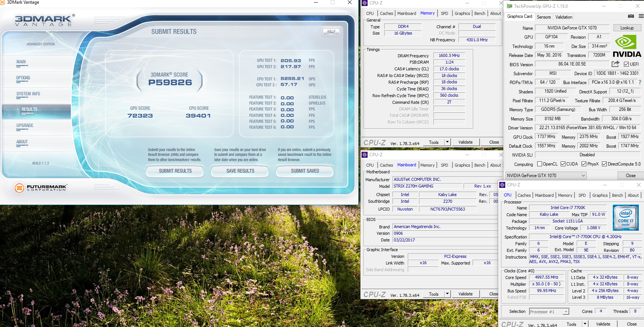Click Intel Core i7 logo in CPU-Z
644x327 pixels.
(x=625, y=218)
